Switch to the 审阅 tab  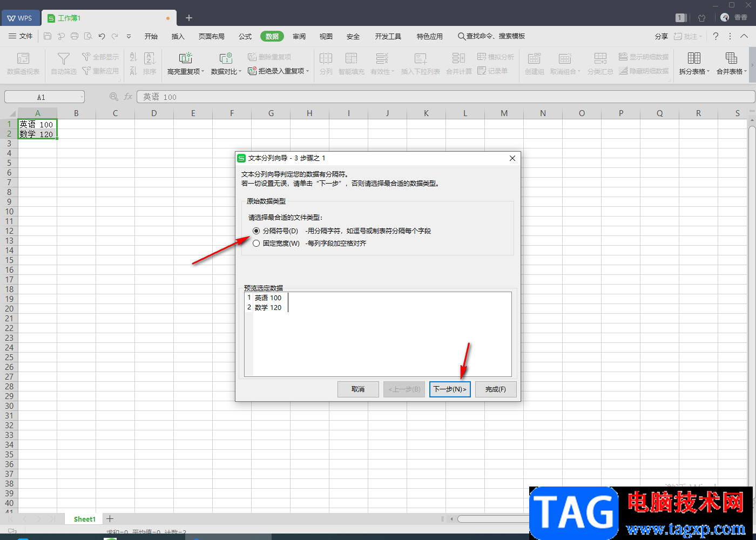(x=299, y=36)
